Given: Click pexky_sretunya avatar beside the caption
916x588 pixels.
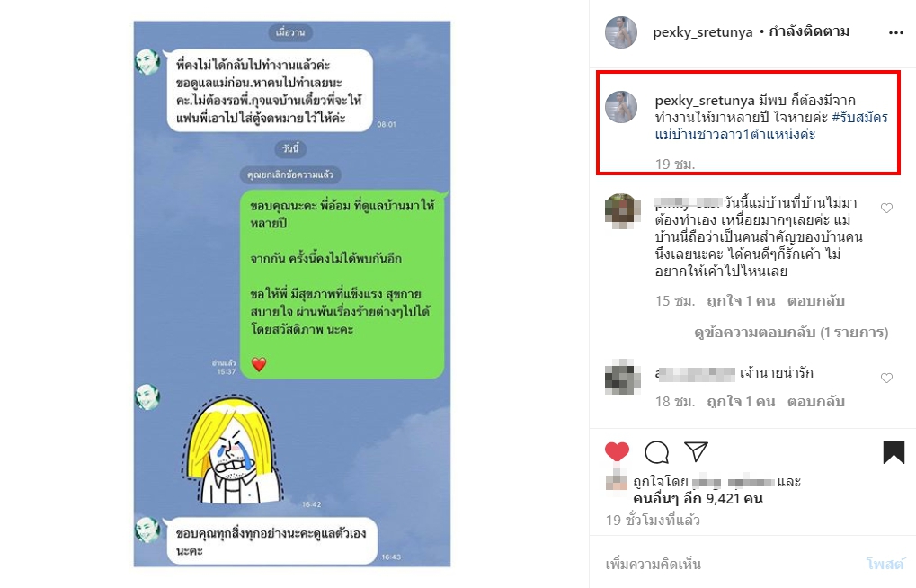Looking at the screenshot, I should tap(621, 107).
